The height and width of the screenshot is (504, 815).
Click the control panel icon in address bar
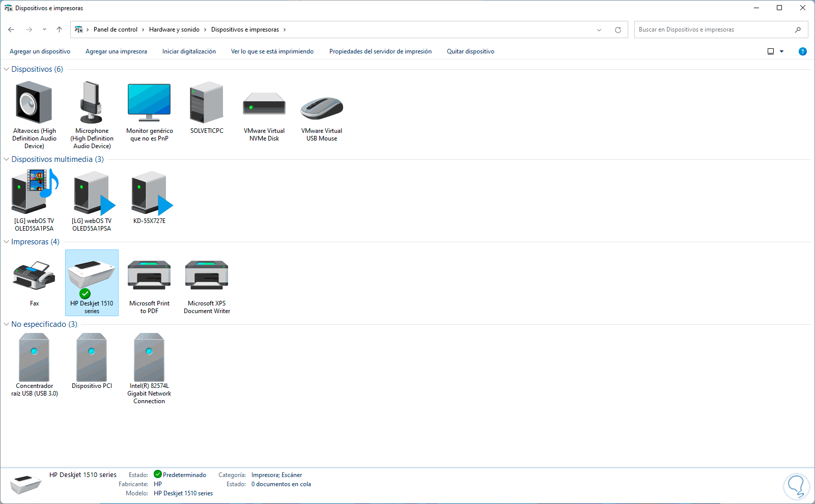79,30
